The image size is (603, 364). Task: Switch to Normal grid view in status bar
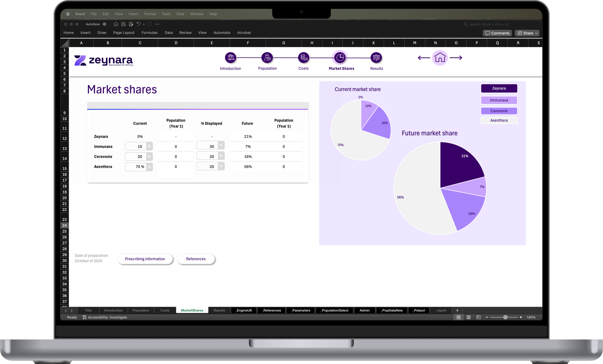(x=458, y=317)
